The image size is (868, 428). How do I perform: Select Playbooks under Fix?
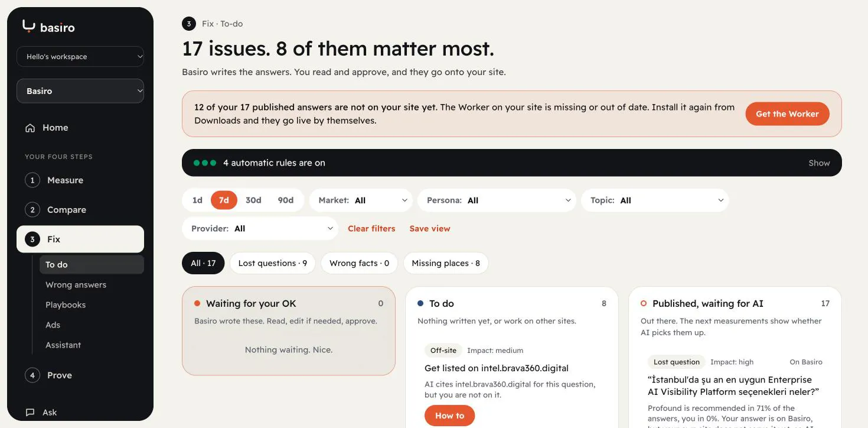(x=92, y=305)
